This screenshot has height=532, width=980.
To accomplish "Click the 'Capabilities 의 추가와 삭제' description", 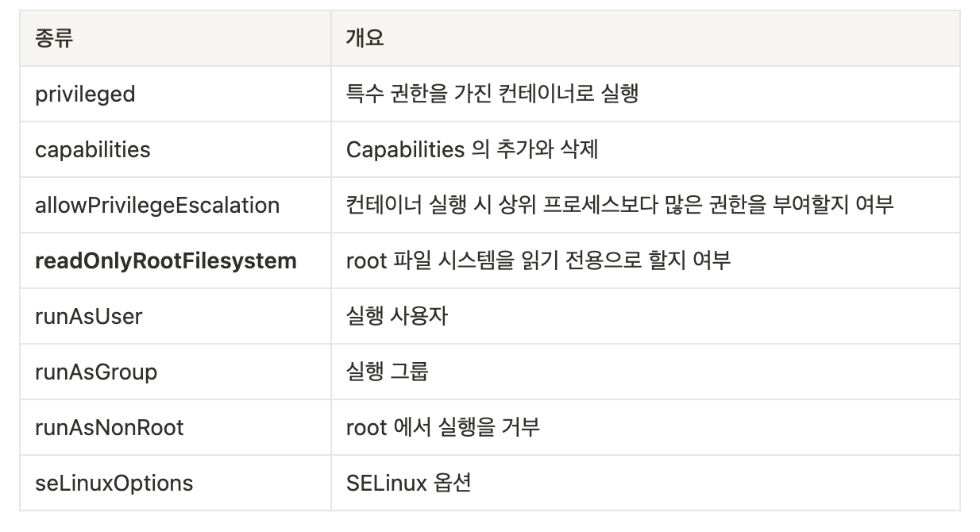I will point(472,149).
